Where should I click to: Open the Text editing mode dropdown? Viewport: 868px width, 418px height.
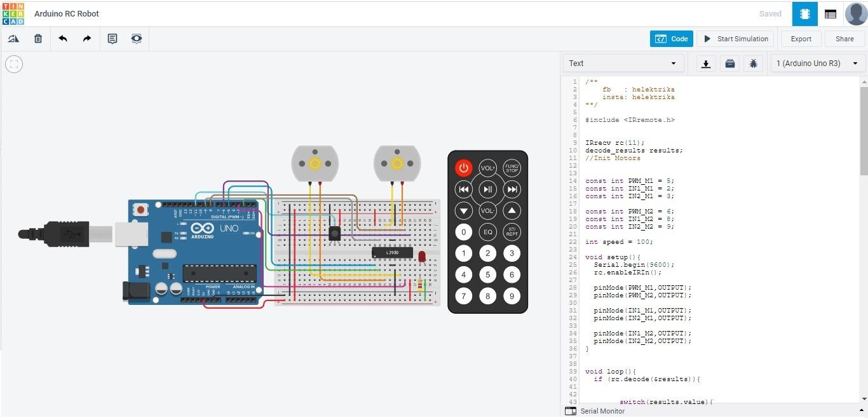623,64
